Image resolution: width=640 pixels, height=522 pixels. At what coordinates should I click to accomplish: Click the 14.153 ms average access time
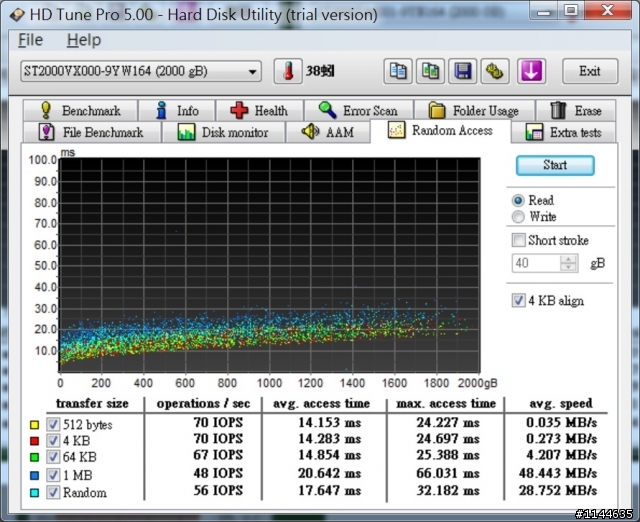[329, 422]
